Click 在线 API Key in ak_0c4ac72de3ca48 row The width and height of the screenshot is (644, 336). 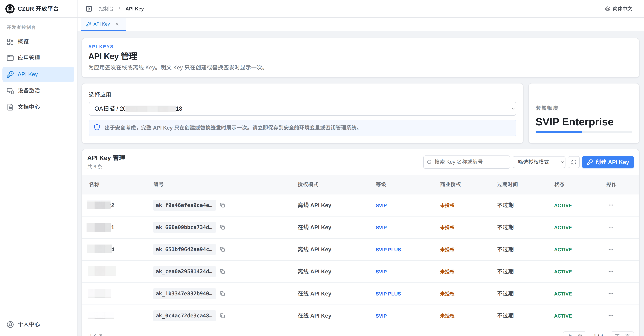tap(314, 316)
